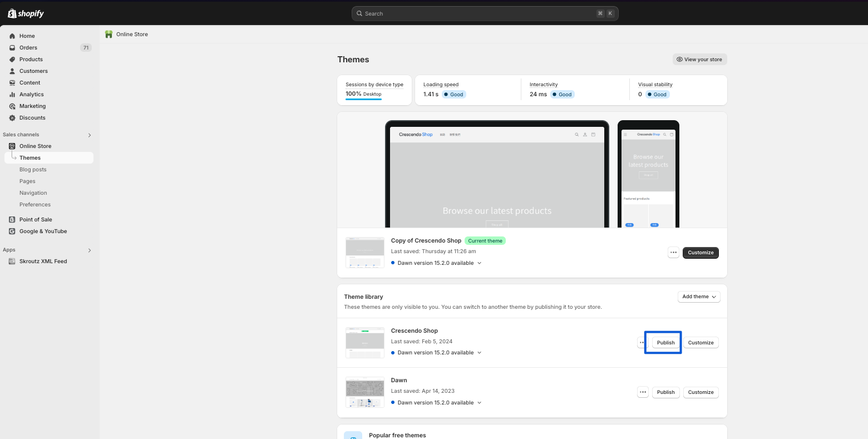Publish the Crescendo Shop theme
This screenshot has width=868, height=439.
pos(665,343)
